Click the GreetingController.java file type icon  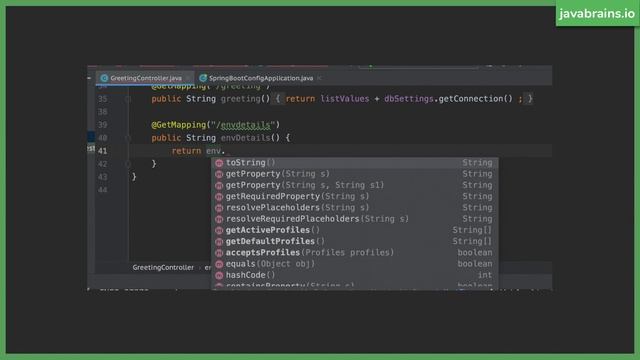click(x=104, y=78)
